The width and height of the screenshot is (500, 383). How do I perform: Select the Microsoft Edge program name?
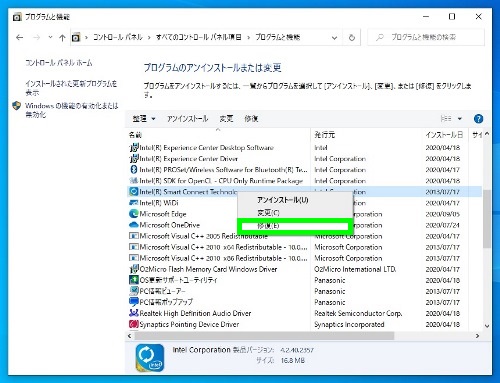point(163,214)
